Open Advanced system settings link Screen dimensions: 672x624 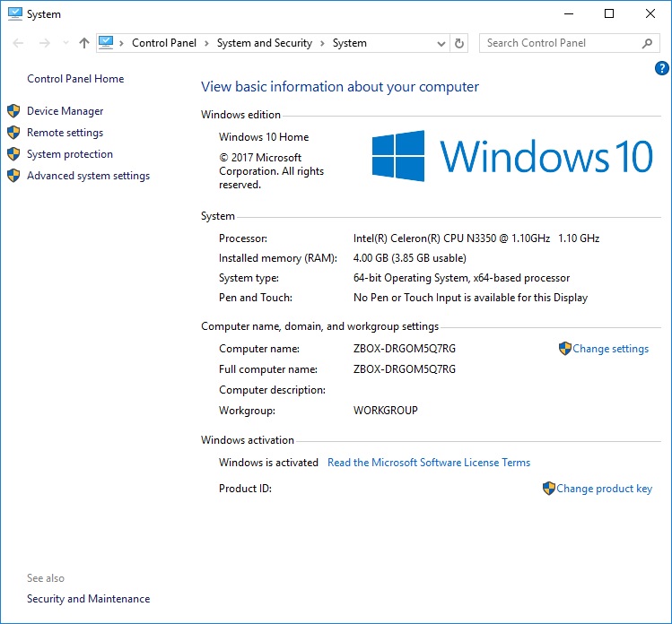(88, 176)
